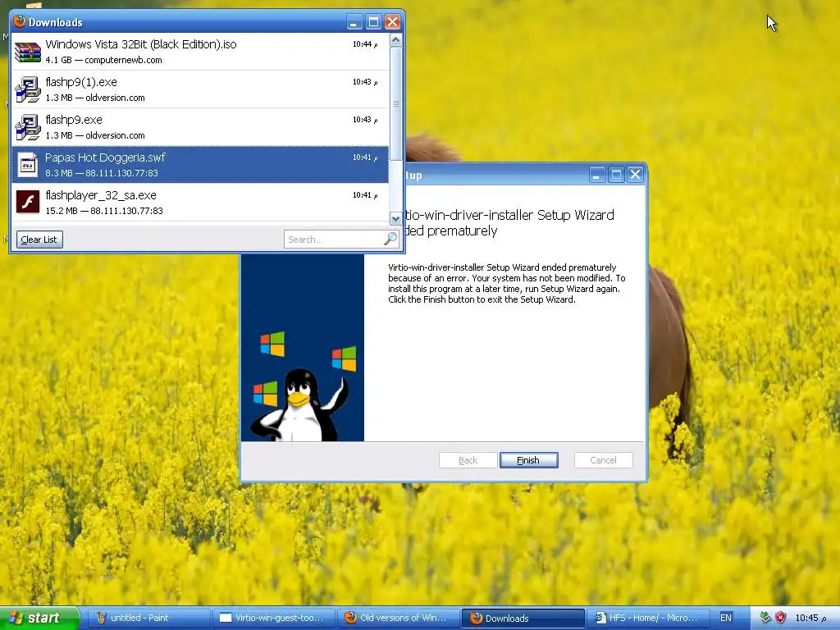Screen dimensions: 840x630
Task: Close the Downloads window
Action: (x=393, y=22)
